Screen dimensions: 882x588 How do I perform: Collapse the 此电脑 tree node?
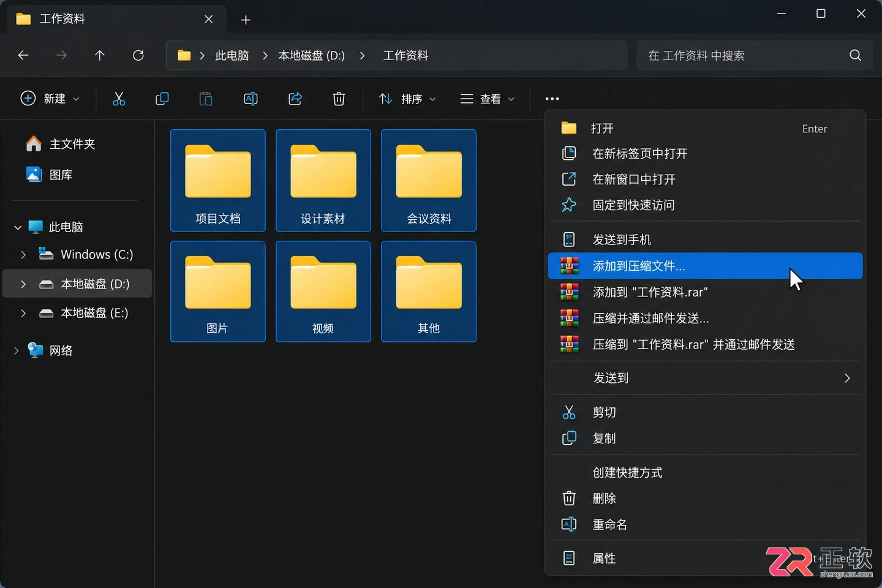coord(18,227)
